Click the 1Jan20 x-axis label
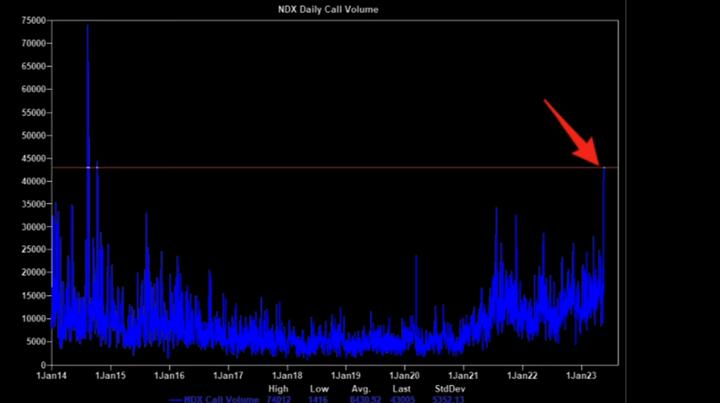720x403 pixels. [x=405, y=376]
